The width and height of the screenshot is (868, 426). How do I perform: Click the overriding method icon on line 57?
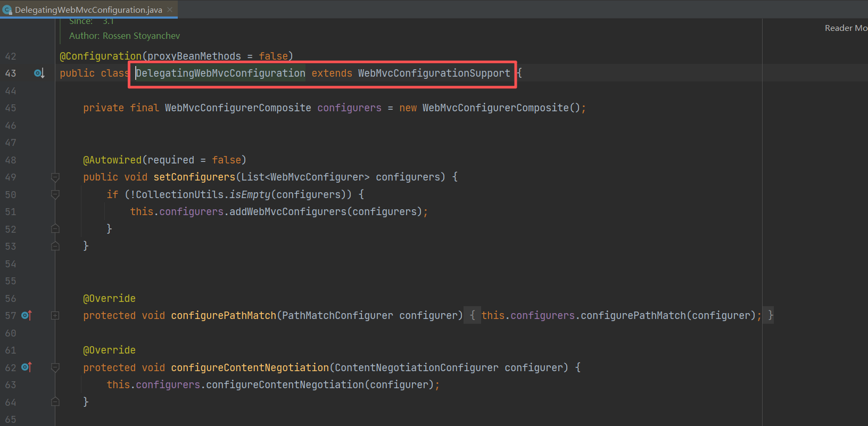[27, 316]
